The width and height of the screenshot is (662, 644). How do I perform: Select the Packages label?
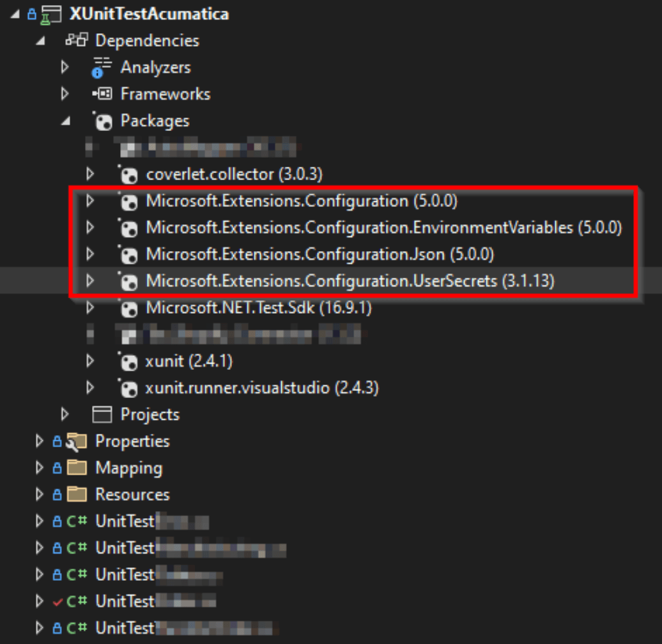coord(155,121)
